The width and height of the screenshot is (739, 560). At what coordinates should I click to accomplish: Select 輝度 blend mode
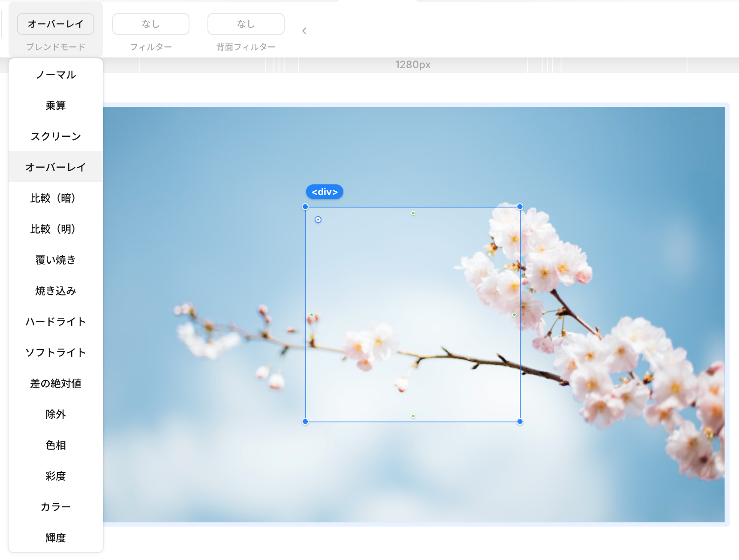pos(56,538)
